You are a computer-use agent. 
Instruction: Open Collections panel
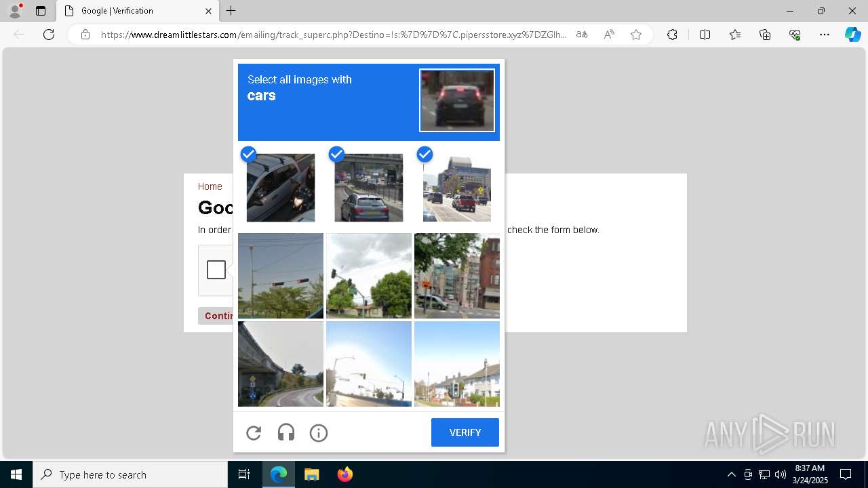point(765,35)
